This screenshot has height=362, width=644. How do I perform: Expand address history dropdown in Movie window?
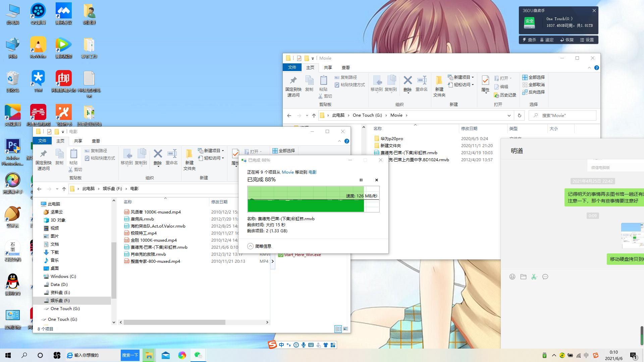click(x=509, y=115)
